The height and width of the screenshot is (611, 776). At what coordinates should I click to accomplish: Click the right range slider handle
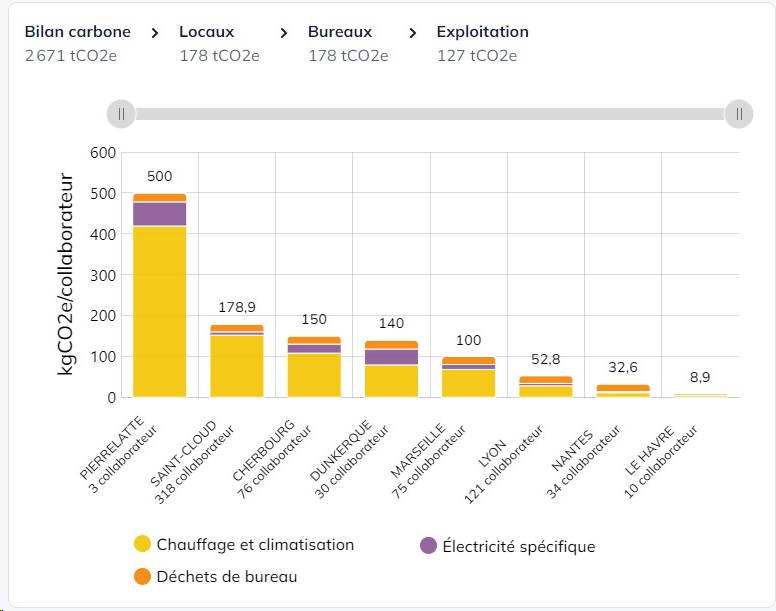[739, 114]
